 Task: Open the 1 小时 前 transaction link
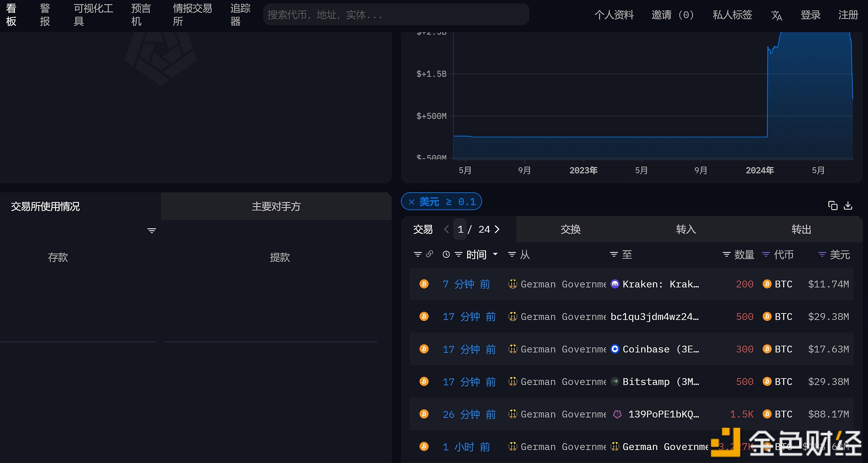(x=466, y=447)
